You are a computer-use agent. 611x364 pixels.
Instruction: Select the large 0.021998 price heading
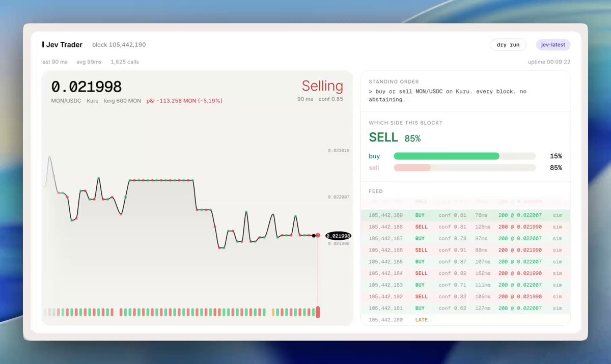[x=87, y=87]
